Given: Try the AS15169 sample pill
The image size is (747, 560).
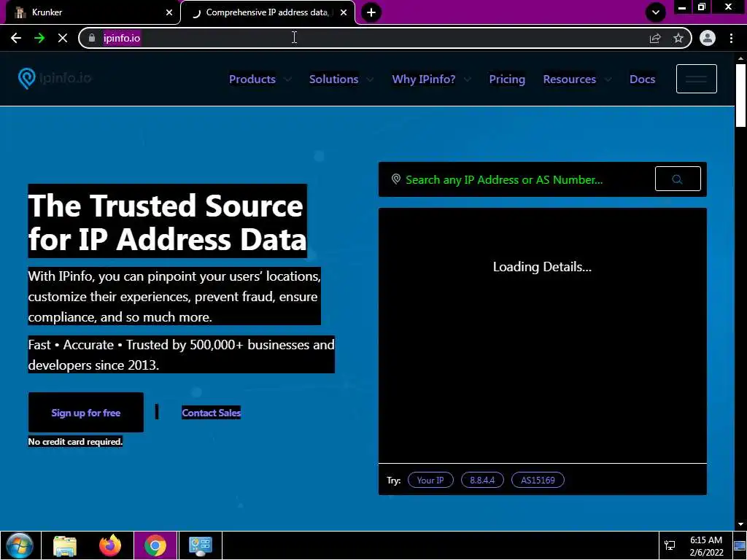Looking at the screenshot, I should point(538,480).
